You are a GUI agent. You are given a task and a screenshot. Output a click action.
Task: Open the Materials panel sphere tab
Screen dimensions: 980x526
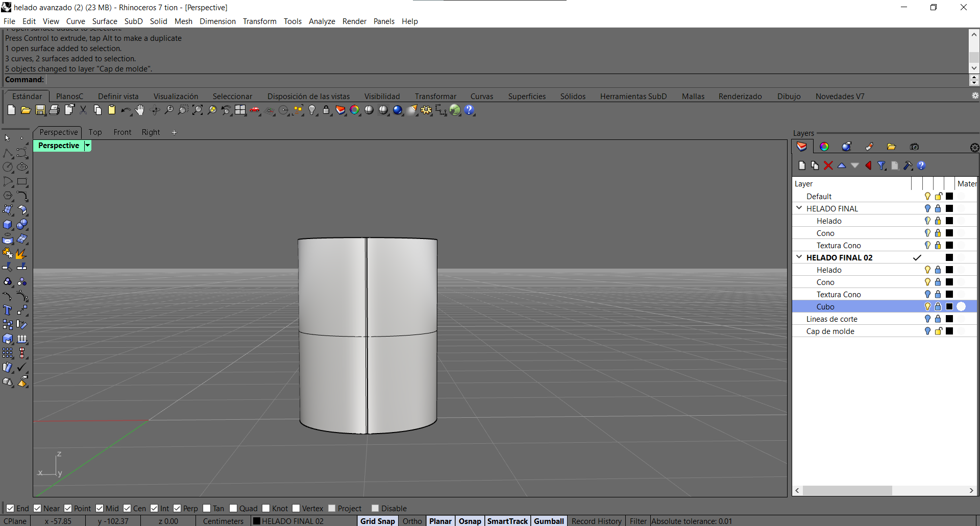pos(847,147)
